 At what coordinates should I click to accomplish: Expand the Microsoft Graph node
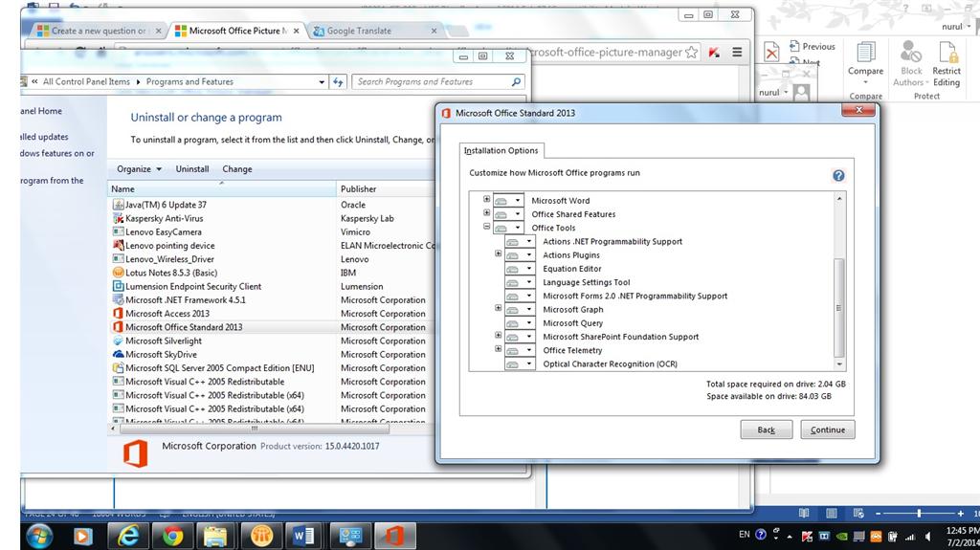pyautogui.click(x=498, y=308)
